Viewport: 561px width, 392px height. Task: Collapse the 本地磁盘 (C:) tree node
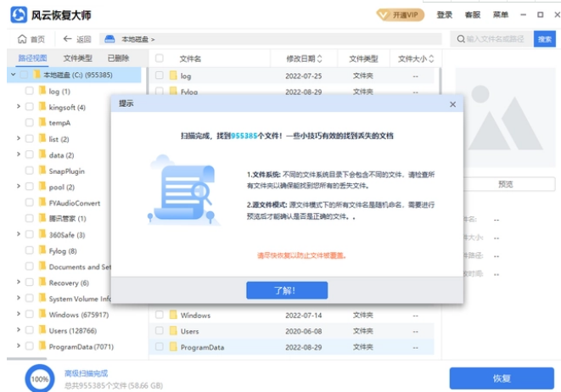[14, 75]
